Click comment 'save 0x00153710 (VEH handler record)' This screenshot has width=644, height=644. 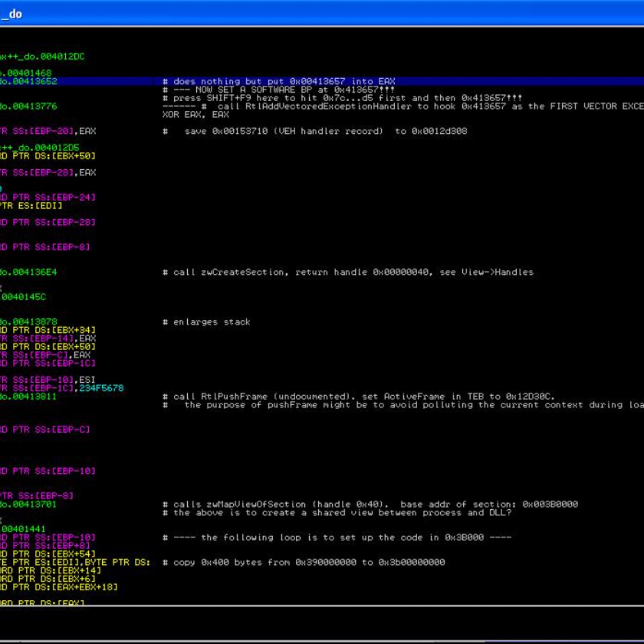(x=283, y=131)
